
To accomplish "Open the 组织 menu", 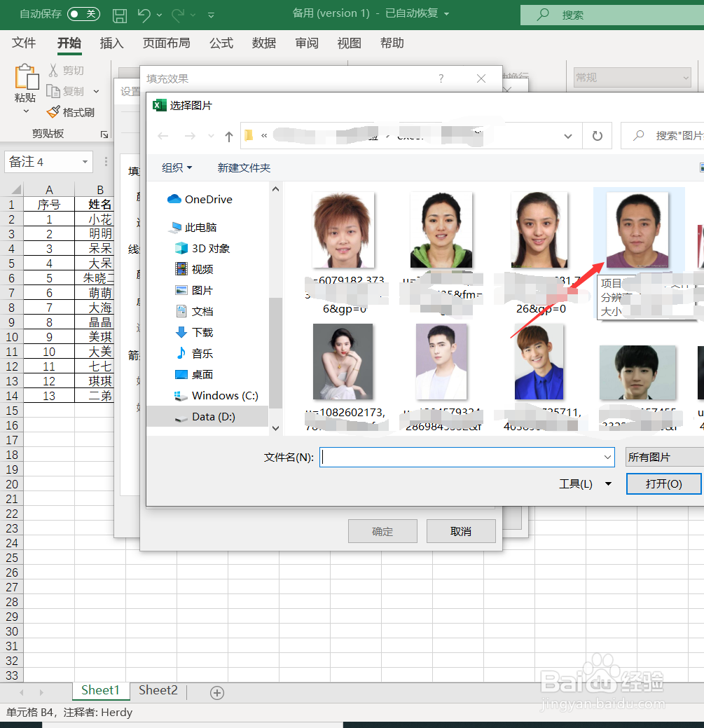I will pyautogui.click(x=177, y=167).
